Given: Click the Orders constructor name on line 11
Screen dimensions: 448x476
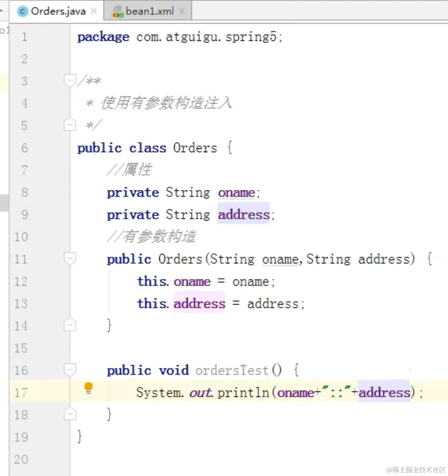Looking at the screenshot, I should click(x=181, y=259).
